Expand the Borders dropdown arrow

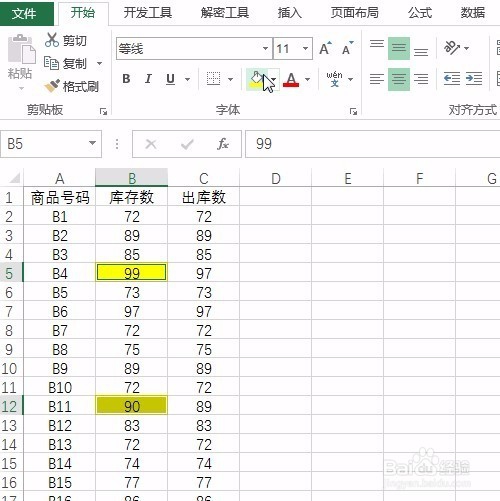tap(230, 79)
